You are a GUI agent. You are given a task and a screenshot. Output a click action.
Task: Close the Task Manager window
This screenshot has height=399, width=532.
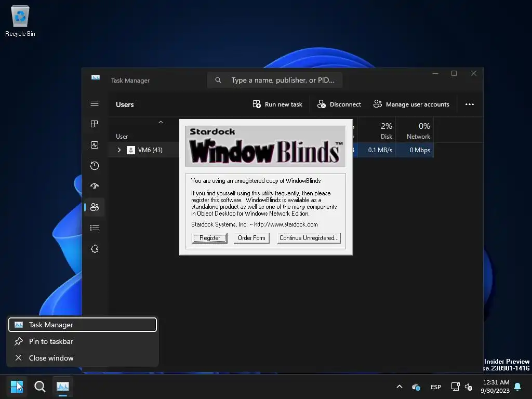pyautogui.click(x=474, y=73)
